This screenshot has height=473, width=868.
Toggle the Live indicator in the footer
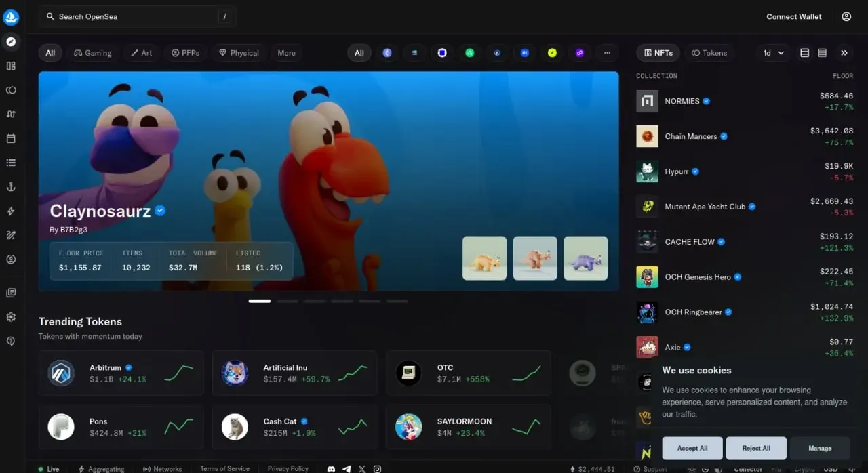point(49,469)
